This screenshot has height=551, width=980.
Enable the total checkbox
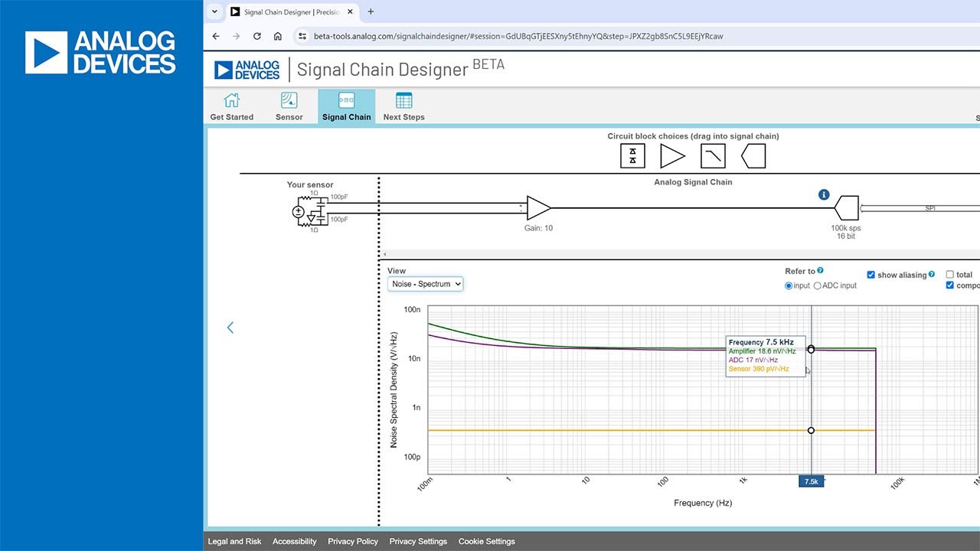950,275
